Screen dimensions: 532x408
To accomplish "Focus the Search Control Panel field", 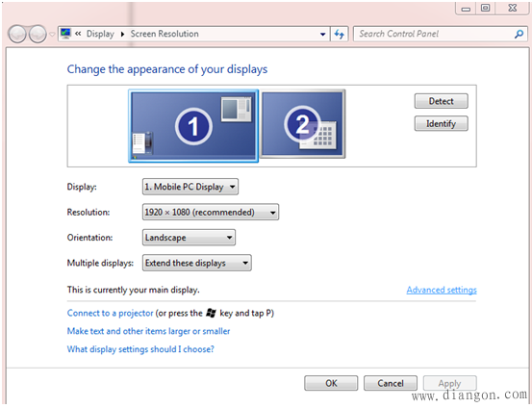I will point(434,34).
